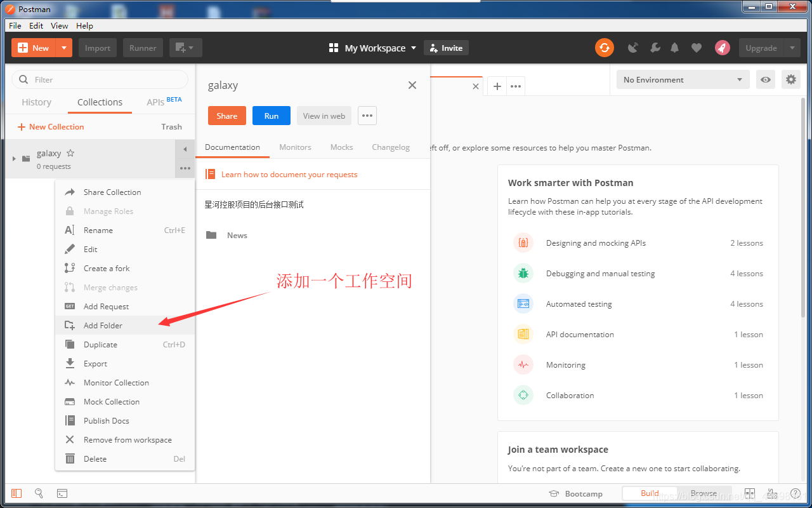Click the Filter search field

tap(100, 79)
